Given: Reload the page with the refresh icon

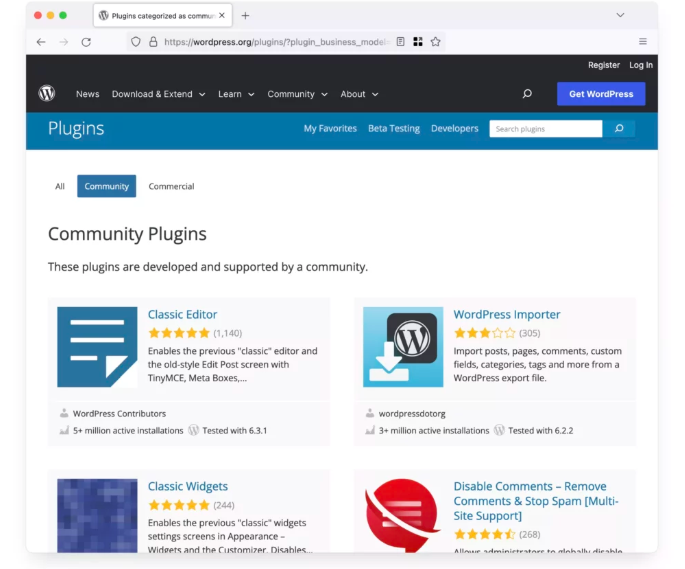Looking at the screenshot, I should (x=86, y=42).
